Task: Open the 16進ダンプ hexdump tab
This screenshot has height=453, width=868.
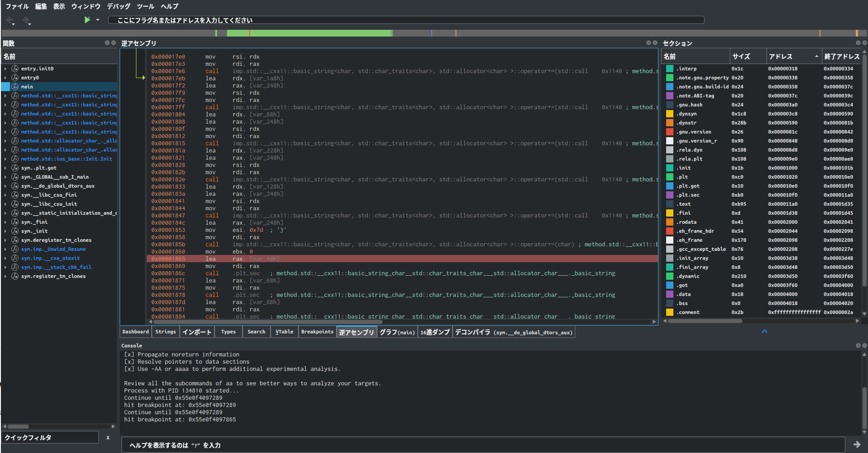Action: point(435,332)
